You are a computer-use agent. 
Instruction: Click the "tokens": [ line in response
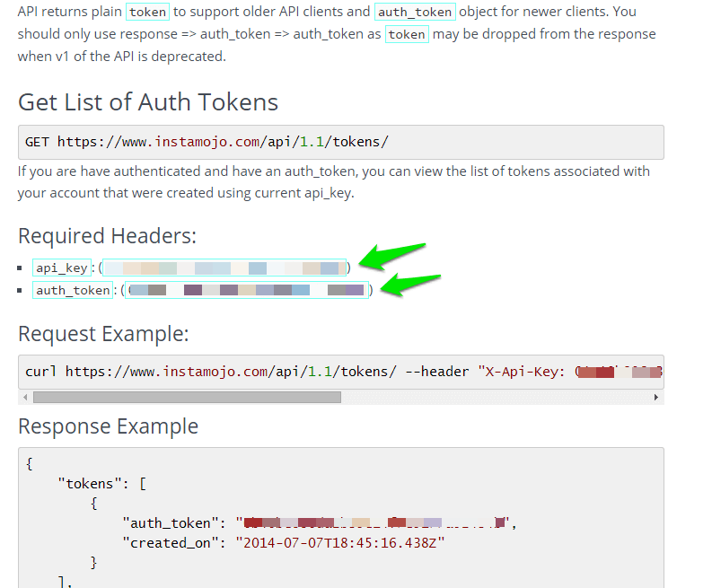[x=102, y=484]
